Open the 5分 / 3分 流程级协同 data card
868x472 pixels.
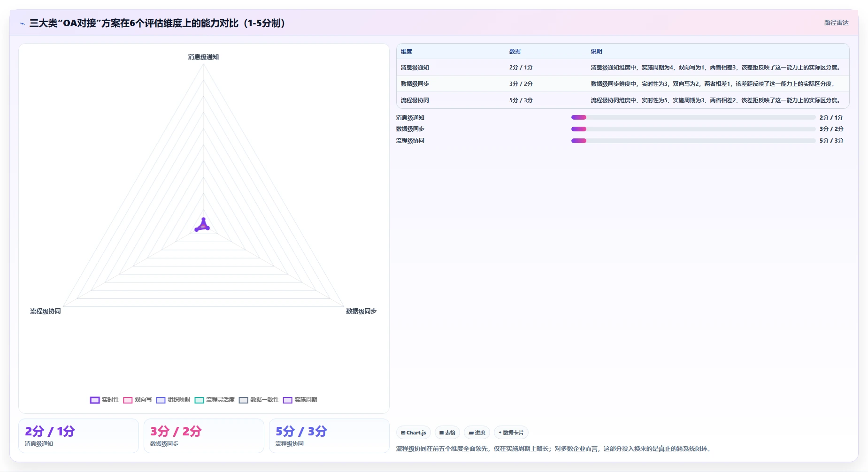point(329,436)
